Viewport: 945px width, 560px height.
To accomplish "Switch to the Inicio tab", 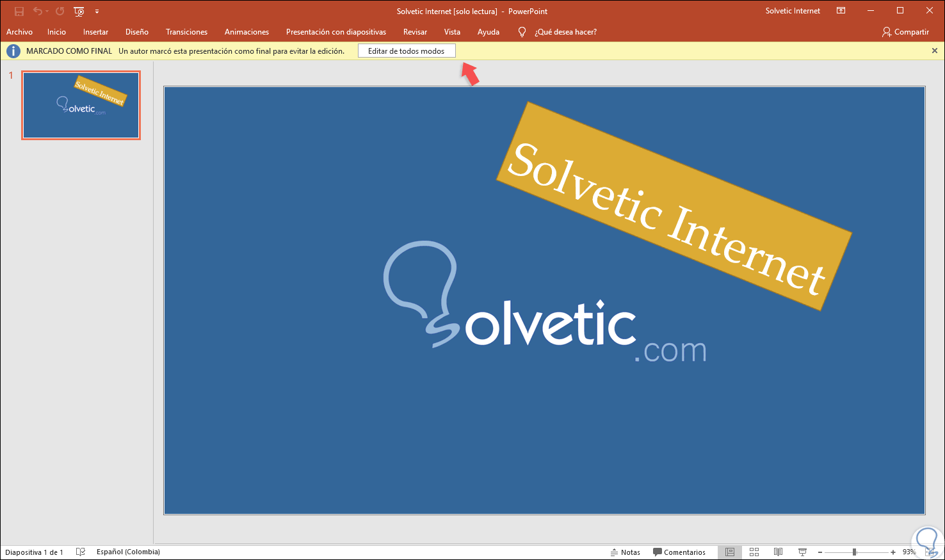I will tap(56, 32).
